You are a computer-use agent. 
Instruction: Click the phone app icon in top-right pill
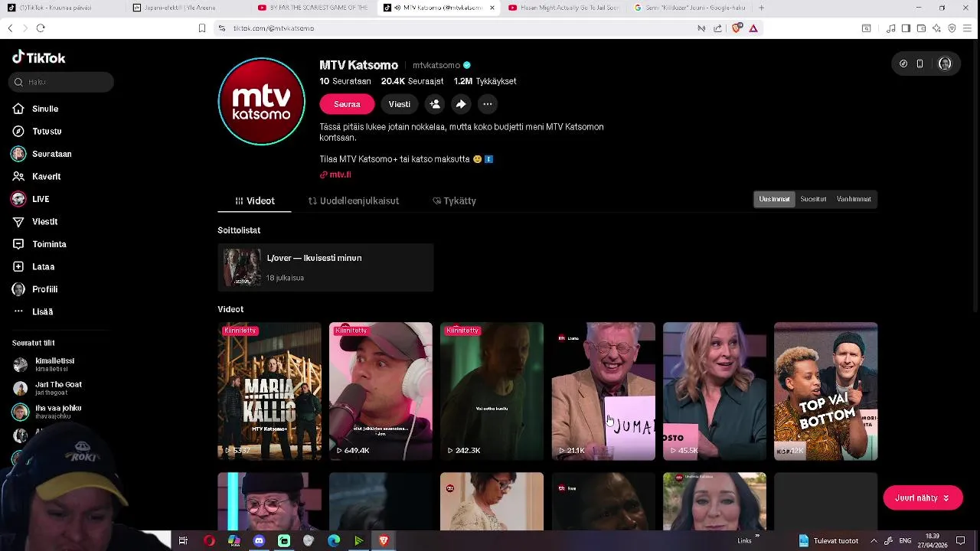(920, 64)
